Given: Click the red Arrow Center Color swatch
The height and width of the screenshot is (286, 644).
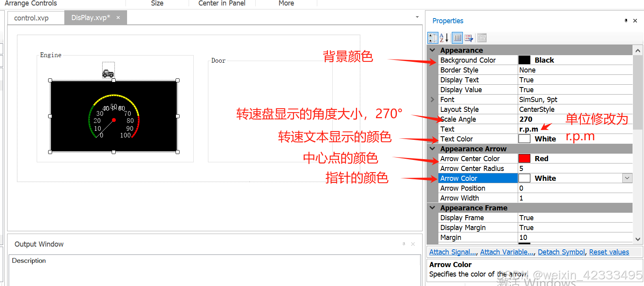Looking at the screenshot, I should click(524, 158).
